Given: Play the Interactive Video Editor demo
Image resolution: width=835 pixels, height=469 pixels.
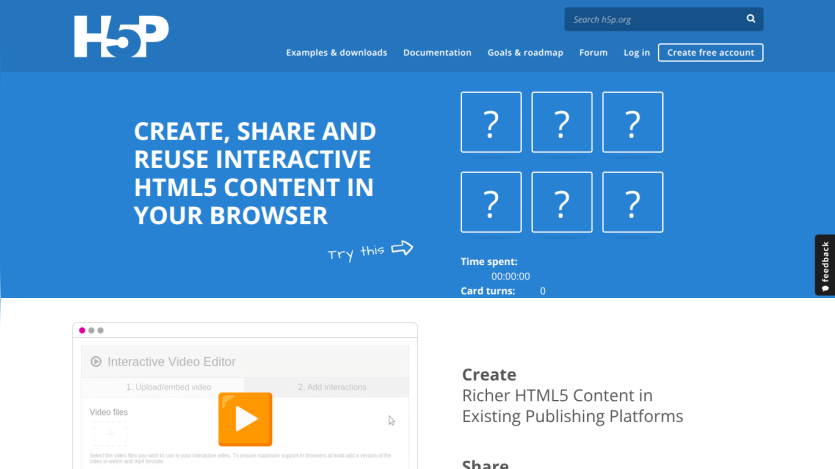Looking at the screenshot, I should [245, 419].
